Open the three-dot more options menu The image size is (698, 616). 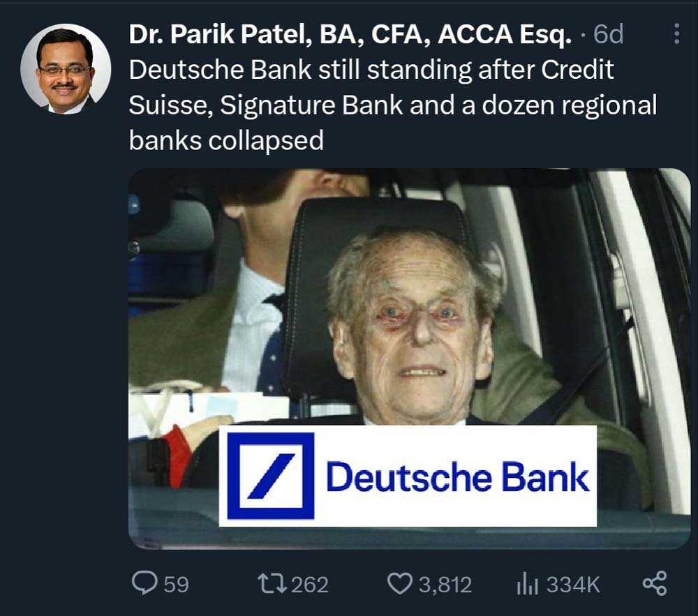point(676,34)
